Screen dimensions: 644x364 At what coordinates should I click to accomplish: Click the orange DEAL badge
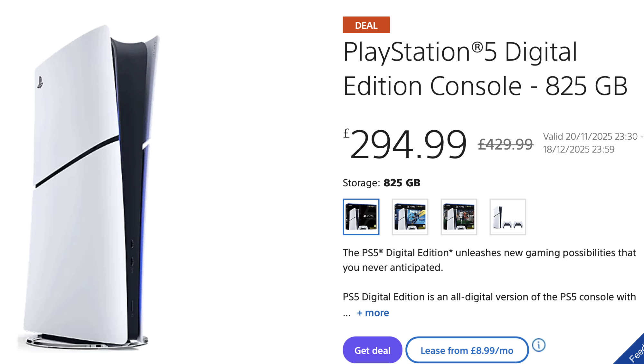pyautogui.click(x=366, y=25)
